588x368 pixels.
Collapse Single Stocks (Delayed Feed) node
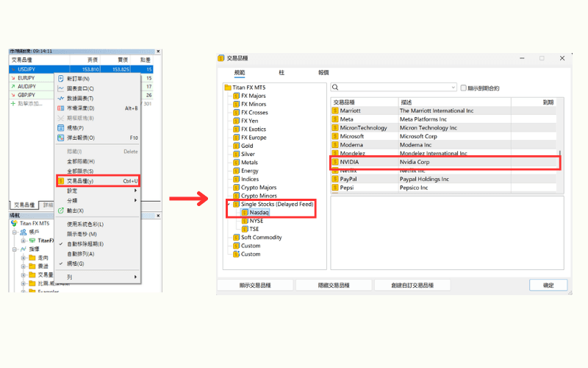coord(229,205)
